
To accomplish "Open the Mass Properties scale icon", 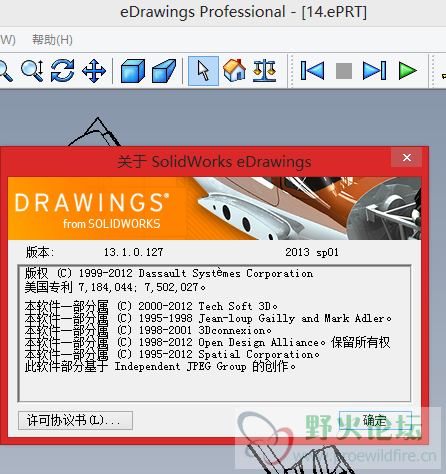I will pyautogui.click(x=265, y=71).
